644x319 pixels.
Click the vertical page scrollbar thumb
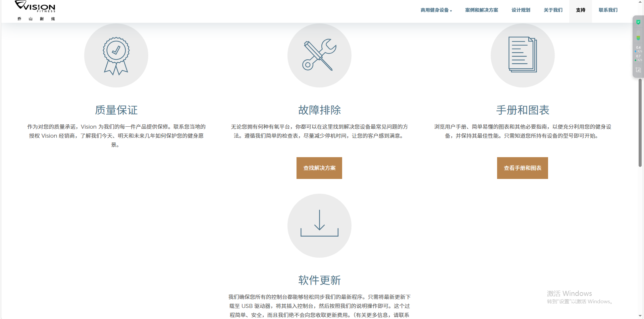tap(640, 122)
